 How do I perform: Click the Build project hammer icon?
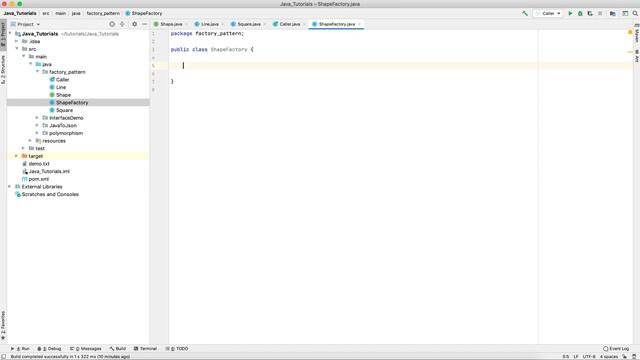(525, 13)
